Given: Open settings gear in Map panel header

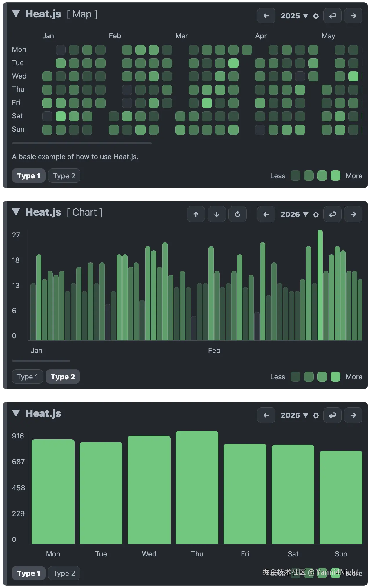Looking at the screenshot, I should click(316, 16).
